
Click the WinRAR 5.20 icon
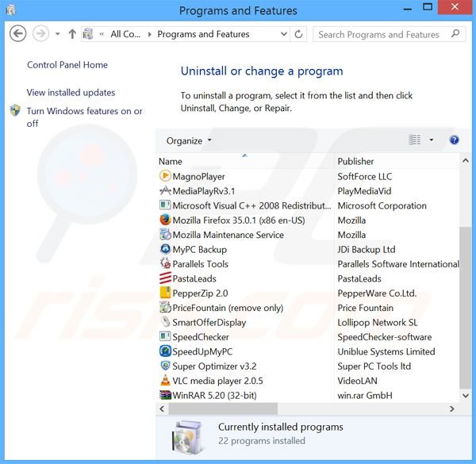(x=165, y=395)
